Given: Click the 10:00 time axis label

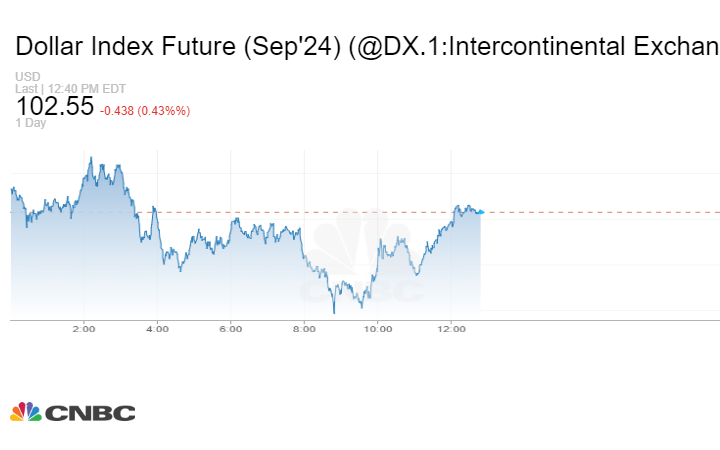Looking at the screenshot, I should 377,328.
